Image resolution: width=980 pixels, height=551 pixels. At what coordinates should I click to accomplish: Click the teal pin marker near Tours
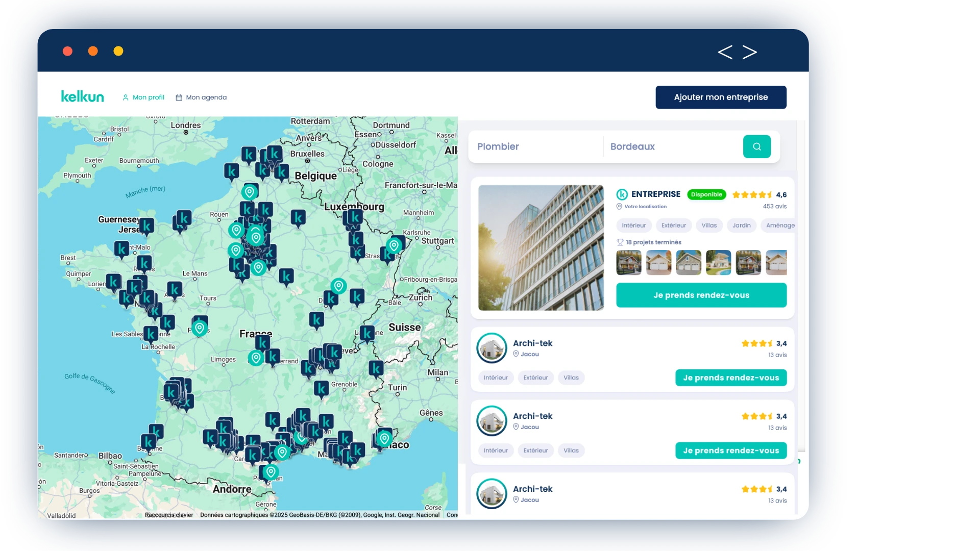200,328
